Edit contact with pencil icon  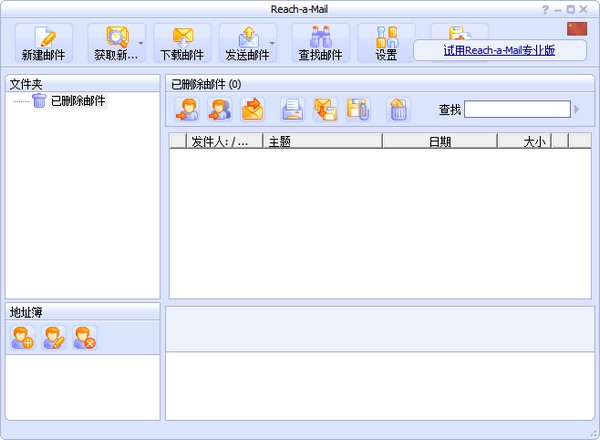pyautogui.click(x=54, y=338)
